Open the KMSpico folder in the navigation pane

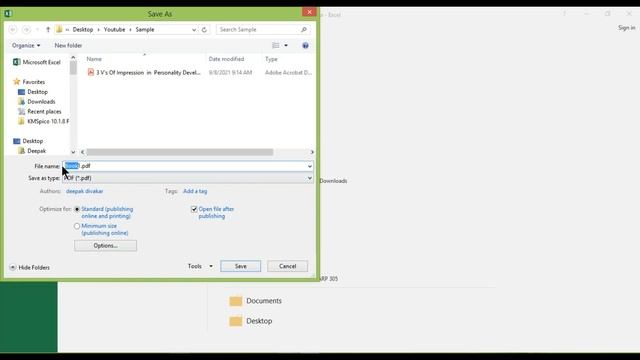[43, 121]
